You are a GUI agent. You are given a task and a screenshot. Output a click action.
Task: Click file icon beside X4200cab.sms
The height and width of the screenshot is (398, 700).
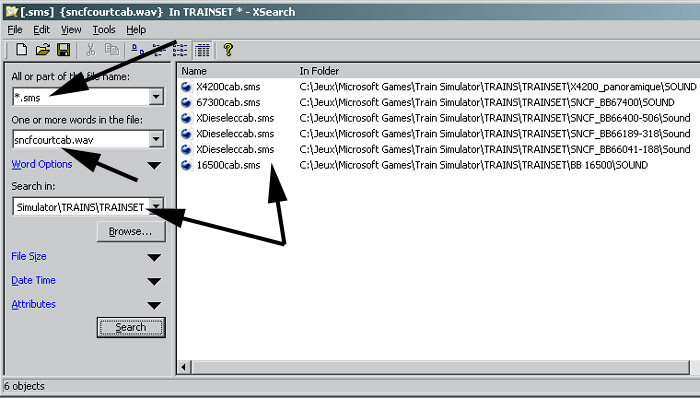click(186, 87)
